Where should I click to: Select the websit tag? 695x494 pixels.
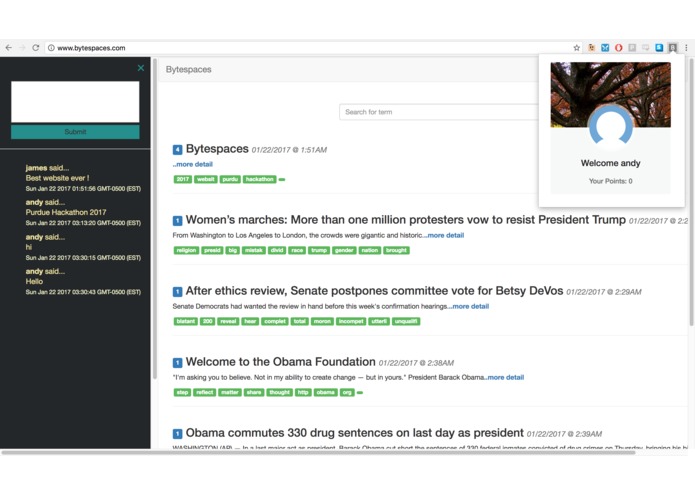tap(206, 179)
